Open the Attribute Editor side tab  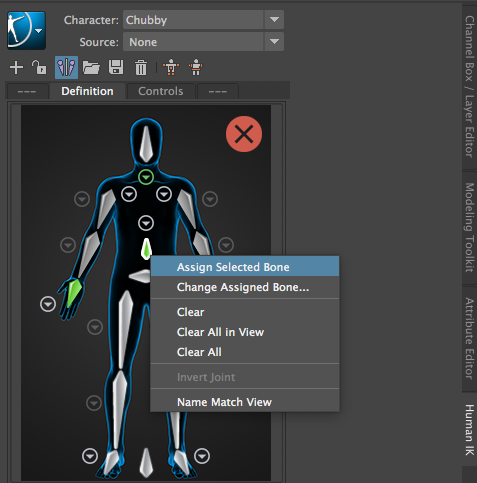click(470, 338)
